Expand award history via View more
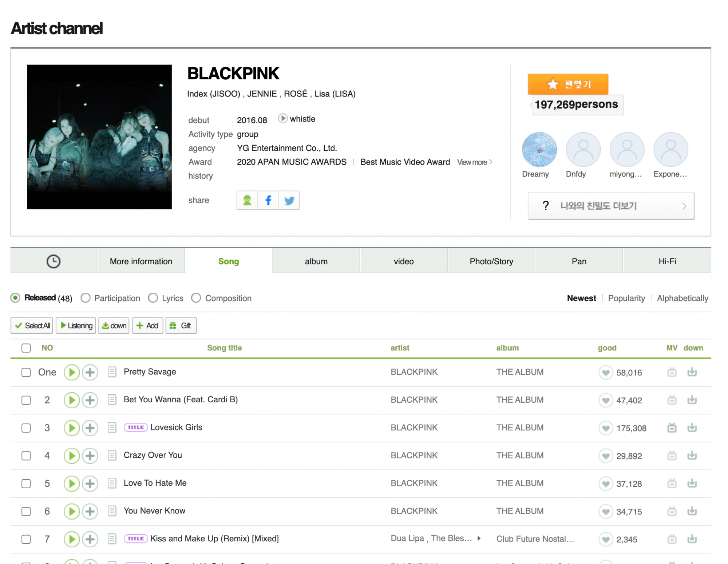The width and height of the screenshot is (728, 564). click(475, 162)
